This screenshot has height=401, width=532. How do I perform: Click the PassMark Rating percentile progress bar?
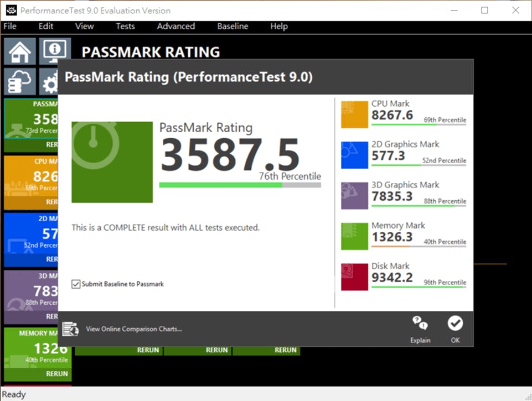pyautogui.click(x=240, y=185)
